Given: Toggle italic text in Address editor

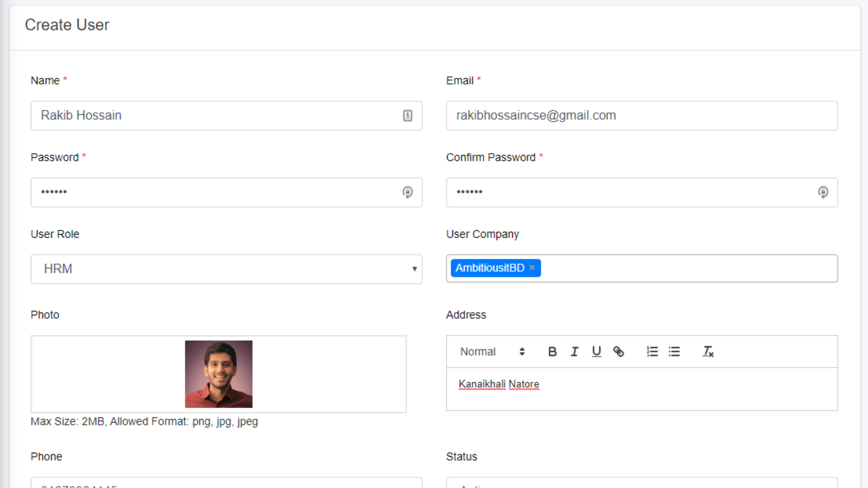Looking at the screenshot, I should pos(574,352).
